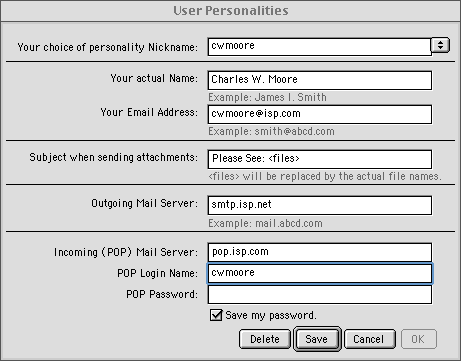Click the 'Subject when sending attachments:' label
The width and height of the screenshot is (461, 361).
[113, 157]
